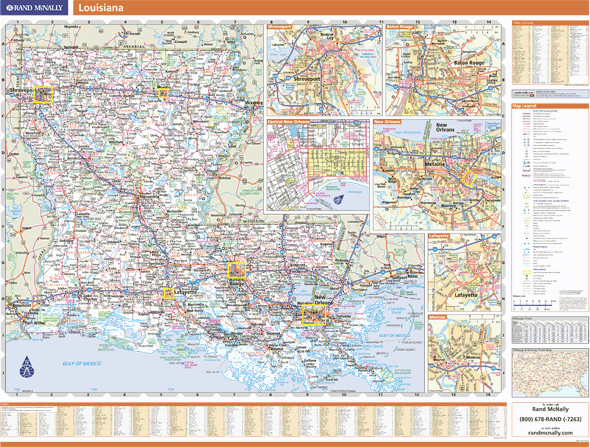Click the Lafayette label on the main state map
The height and width of the screenshot is (447, 590).
186,292
